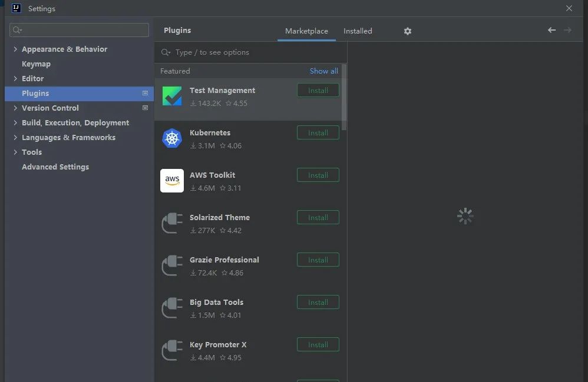The image size is (588, 382).
Task: Expand the Editor settings section
Action: (x=15, y=79)
